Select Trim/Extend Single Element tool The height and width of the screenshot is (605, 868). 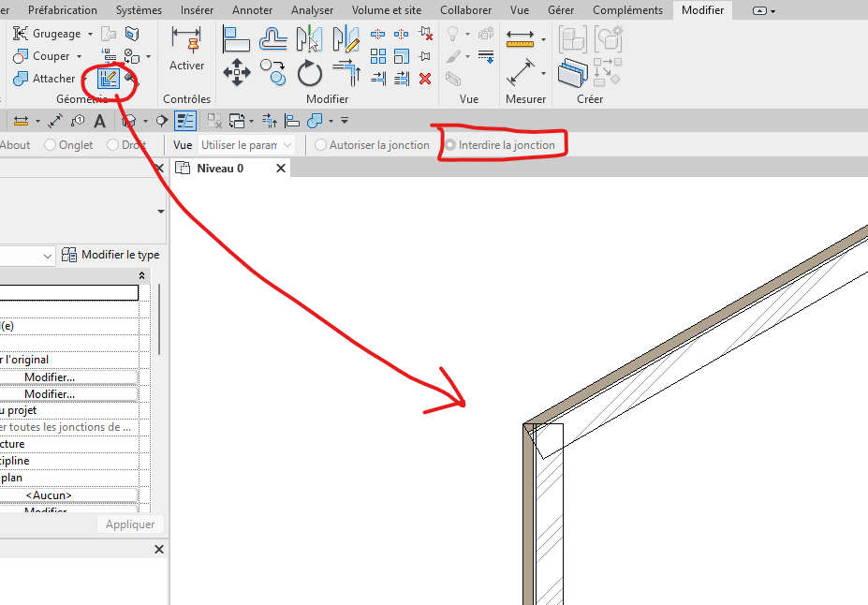click(378, 79)
